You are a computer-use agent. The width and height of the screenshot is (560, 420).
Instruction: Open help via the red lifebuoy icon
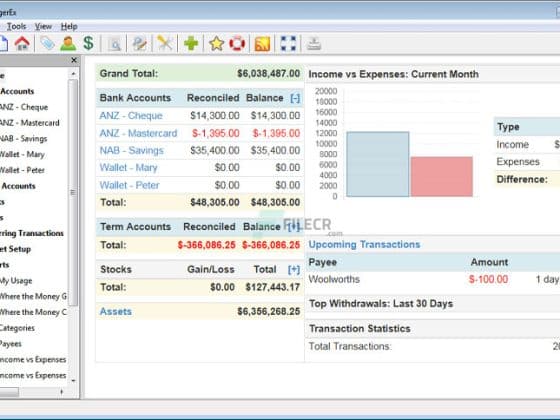point(237,44)
